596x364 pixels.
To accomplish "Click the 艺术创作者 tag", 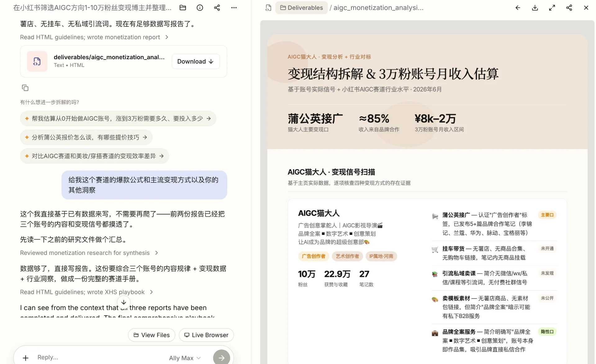I will pos(347,256).
